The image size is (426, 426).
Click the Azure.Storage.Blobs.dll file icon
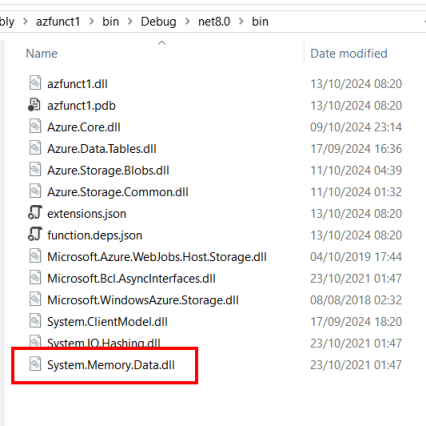point(35,170)
